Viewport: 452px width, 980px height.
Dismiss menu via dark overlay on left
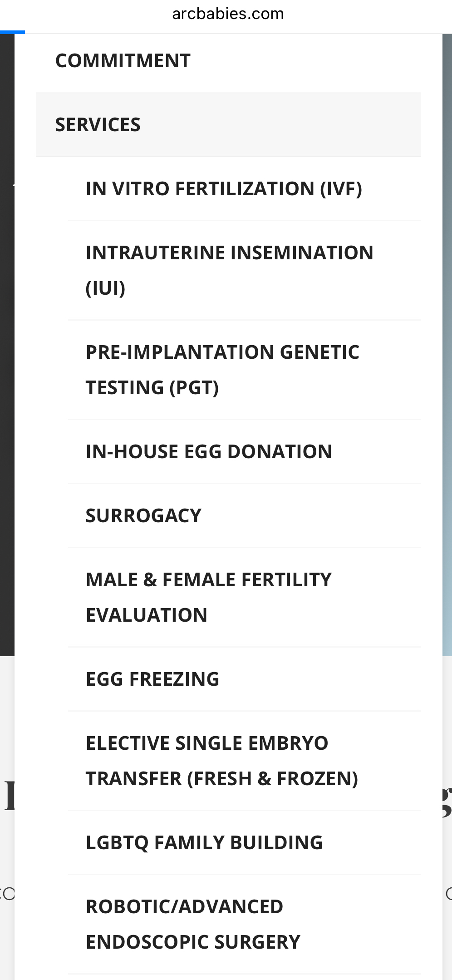click(7, 345)
